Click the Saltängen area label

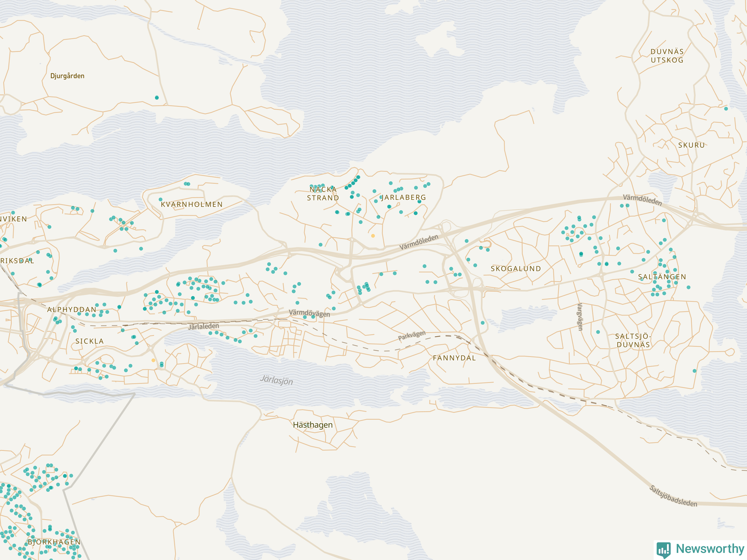662,277
